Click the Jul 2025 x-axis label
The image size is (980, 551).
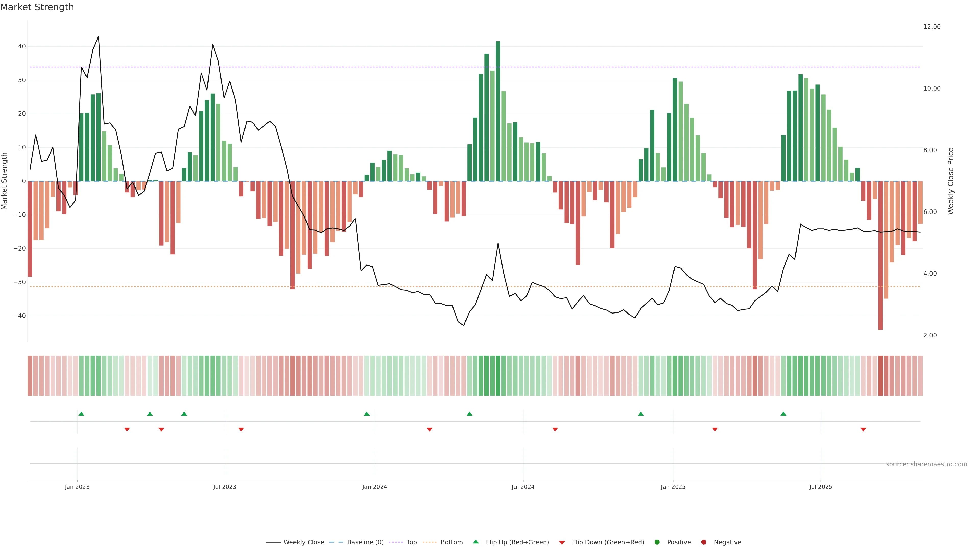click(820, 487)
